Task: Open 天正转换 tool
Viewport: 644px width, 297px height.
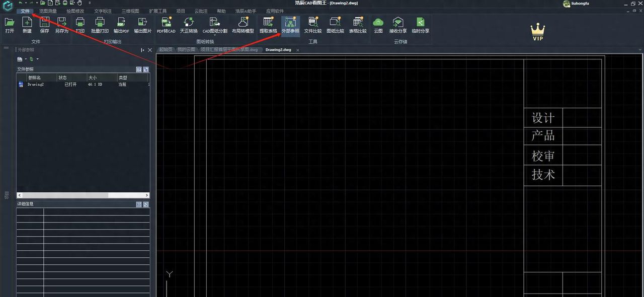Action: pos(189,25)
